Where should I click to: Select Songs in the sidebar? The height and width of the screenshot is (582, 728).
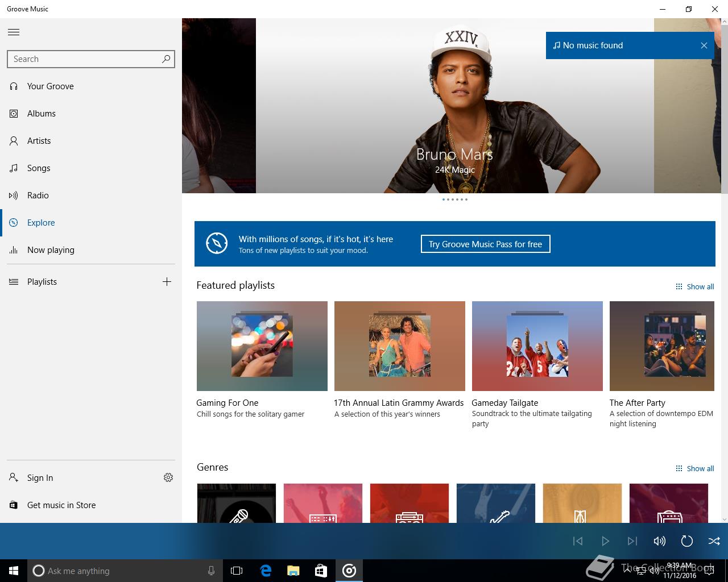pyautogui.click(x=91, y=168)
